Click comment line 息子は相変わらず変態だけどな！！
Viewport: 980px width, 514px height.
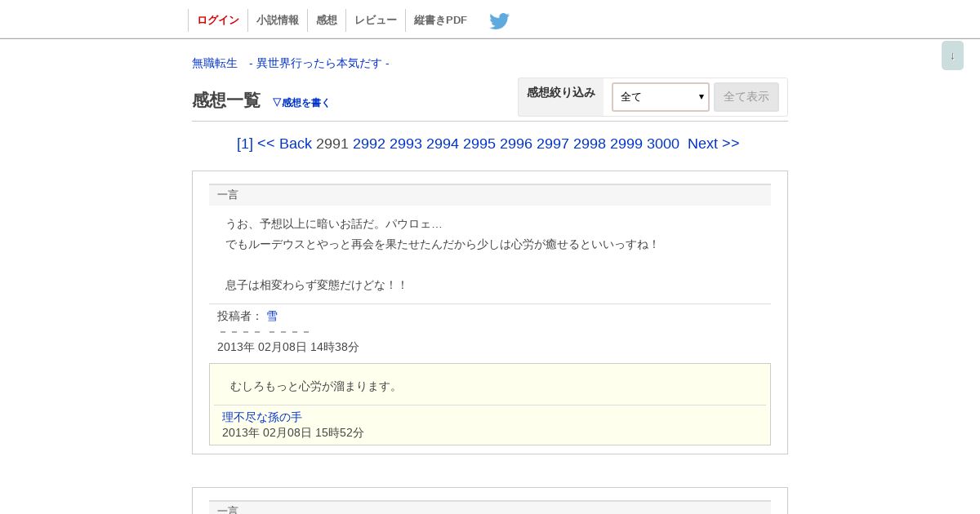pyautogui.click(x=317, y=285)
